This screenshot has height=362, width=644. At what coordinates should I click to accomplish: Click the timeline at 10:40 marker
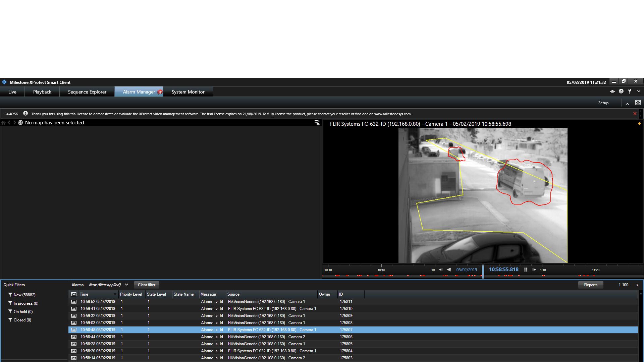pos(381,270)
